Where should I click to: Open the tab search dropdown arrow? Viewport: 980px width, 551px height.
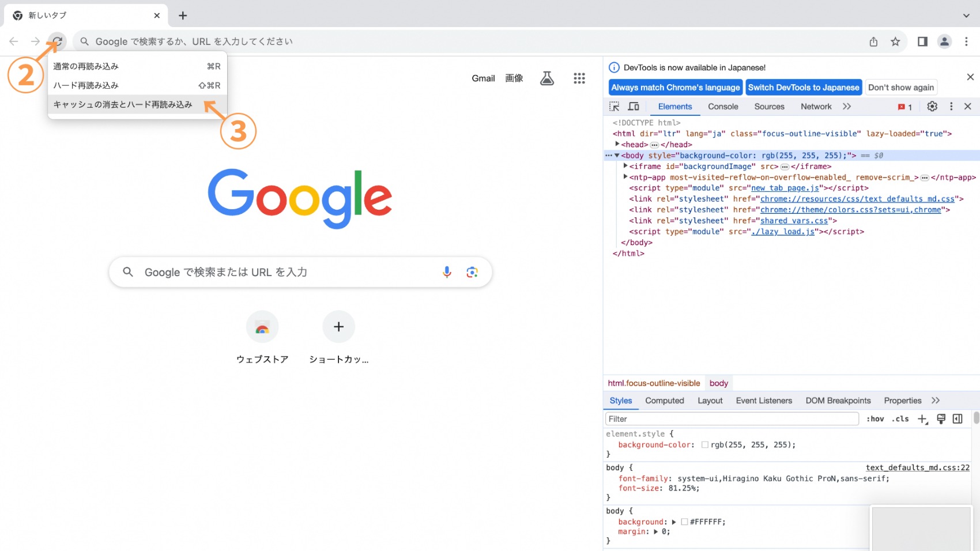(966, 16)
